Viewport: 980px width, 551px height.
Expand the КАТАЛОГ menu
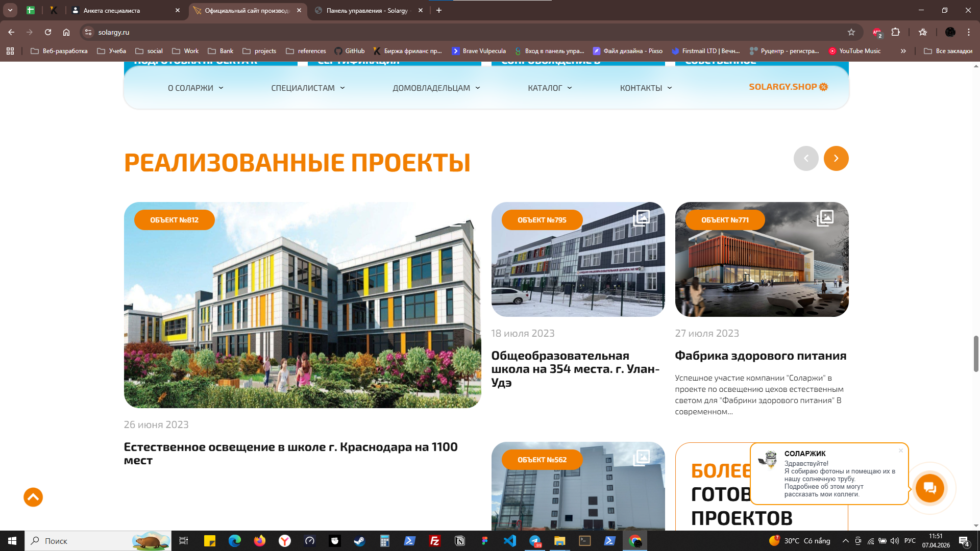(x=550, y=88)
